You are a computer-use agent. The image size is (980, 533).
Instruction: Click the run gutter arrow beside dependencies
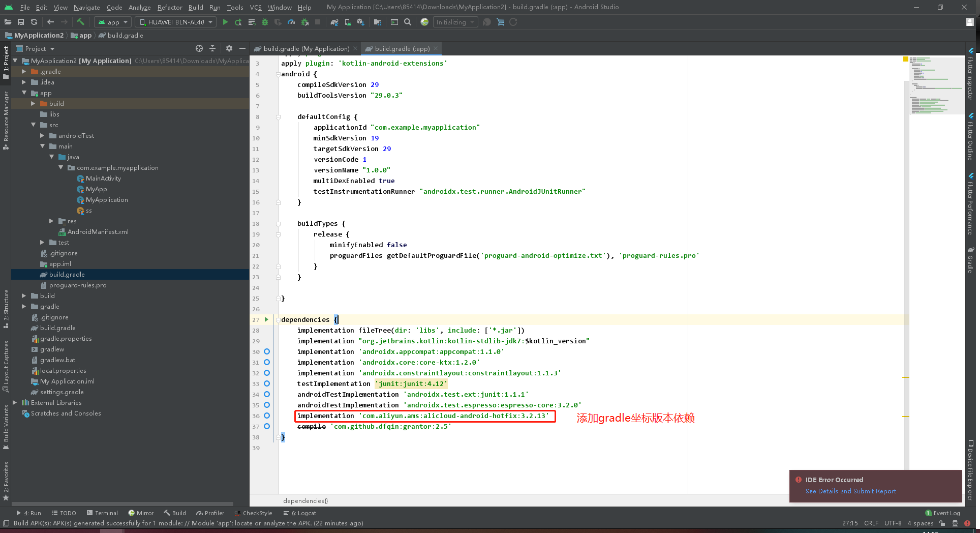click(266, 319)
